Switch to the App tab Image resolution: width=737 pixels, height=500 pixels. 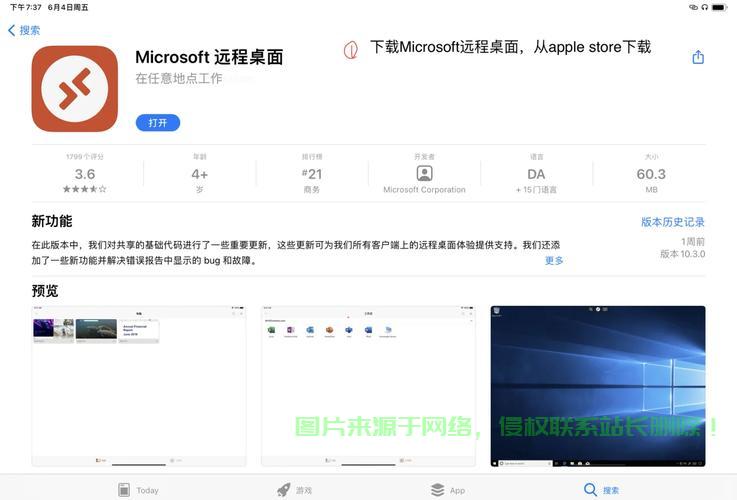[x=448, y=490]
